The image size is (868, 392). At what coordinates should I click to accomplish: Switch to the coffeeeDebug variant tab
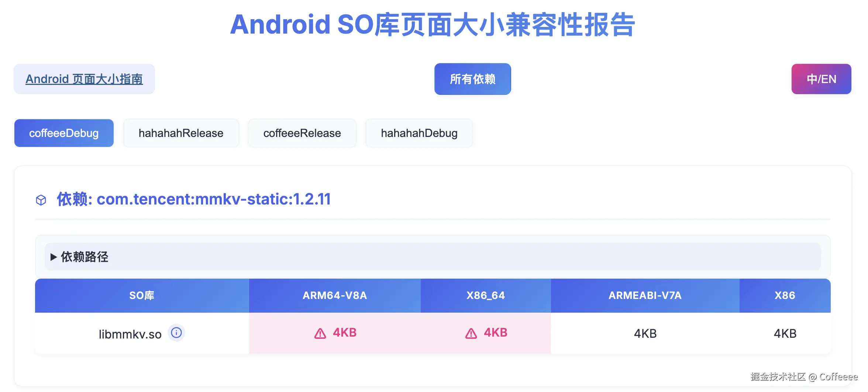click(64, 133)
